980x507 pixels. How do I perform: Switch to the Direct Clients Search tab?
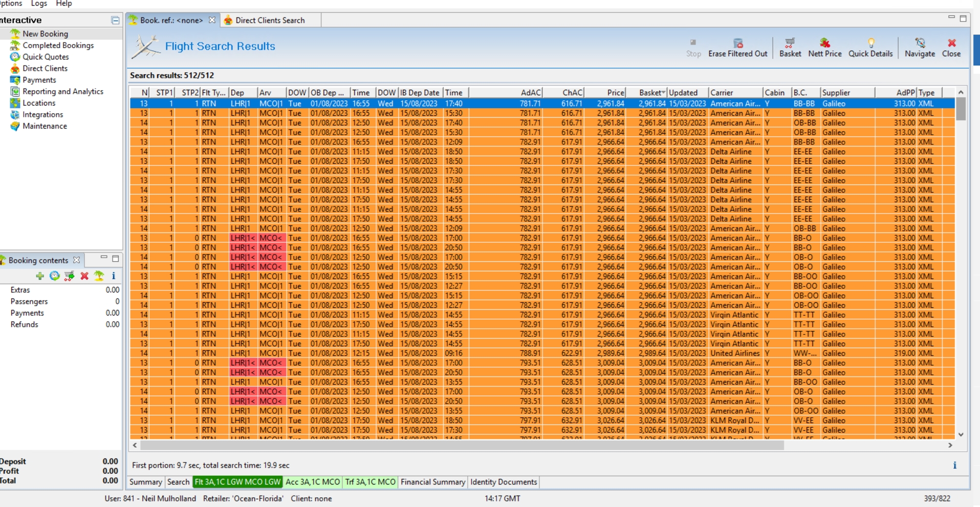(270, 20)
